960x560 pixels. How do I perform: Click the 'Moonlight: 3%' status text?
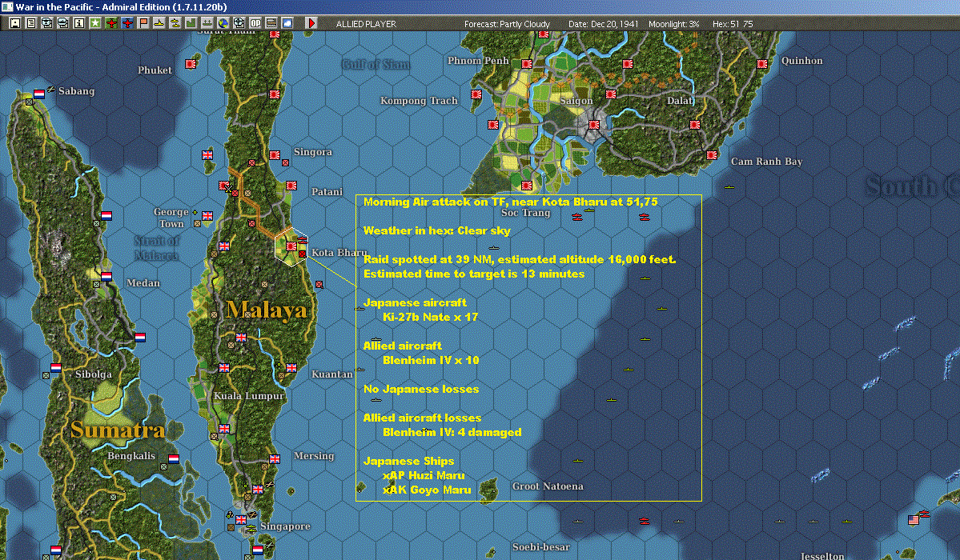click(673, 24)
